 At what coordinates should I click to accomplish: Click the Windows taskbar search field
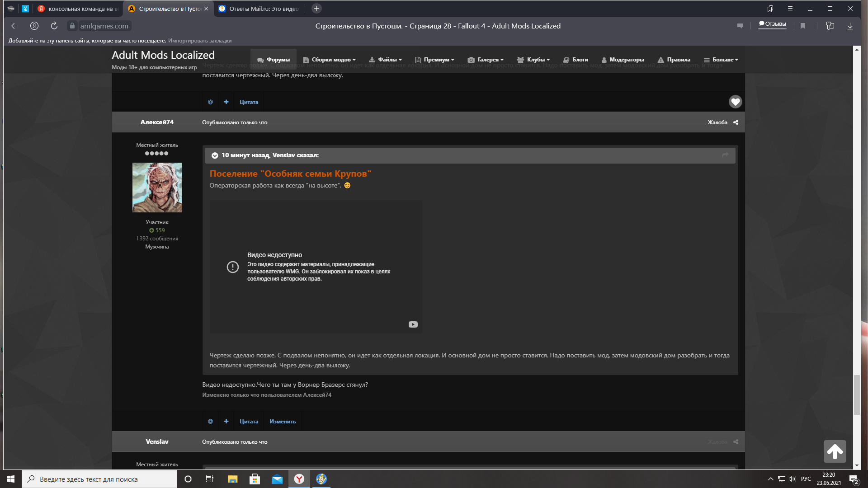coord(99,479)
